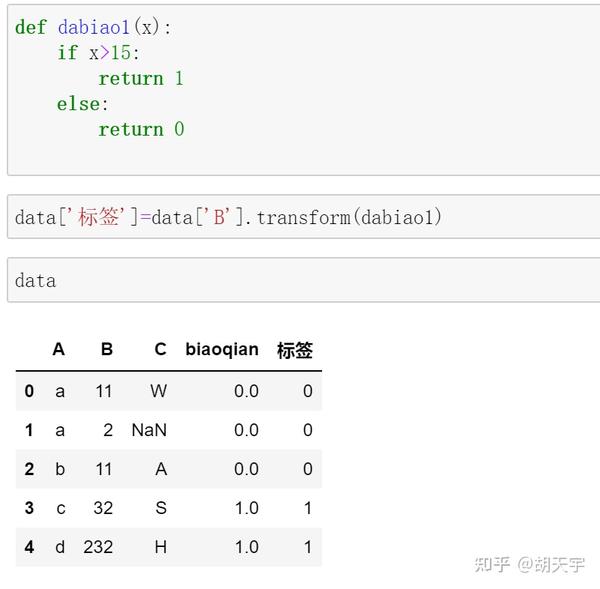Click column header A in the table
The width and height of the screenshot is (600, 589).
59,350
